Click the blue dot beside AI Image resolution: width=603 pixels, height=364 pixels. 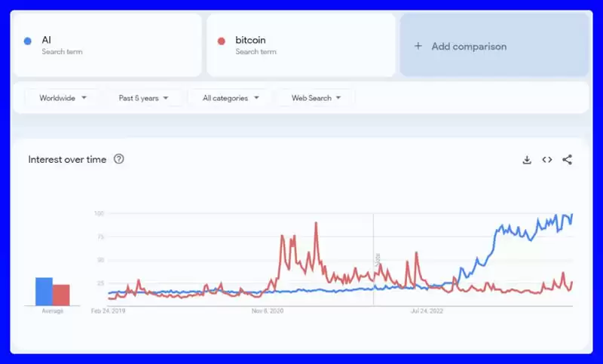[28, 41]
